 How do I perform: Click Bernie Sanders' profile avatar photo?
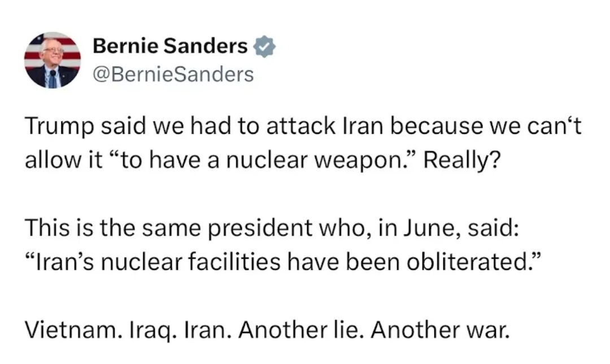[52, 60]
